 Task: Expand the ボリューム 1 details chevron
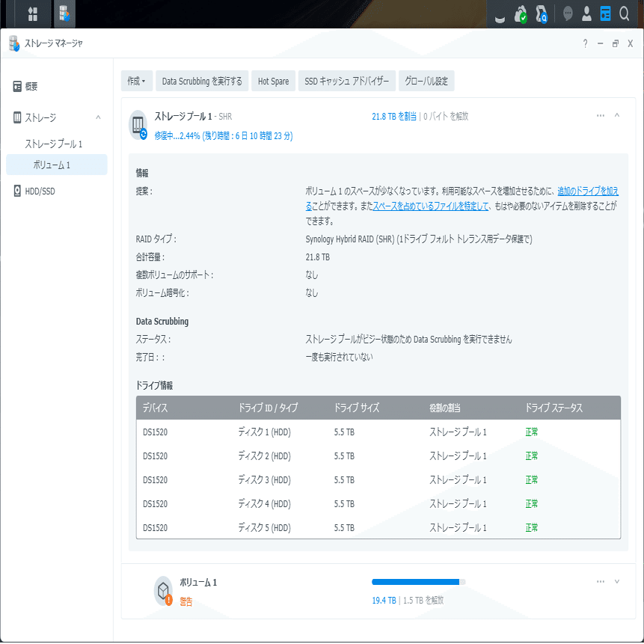click(616, 581)
